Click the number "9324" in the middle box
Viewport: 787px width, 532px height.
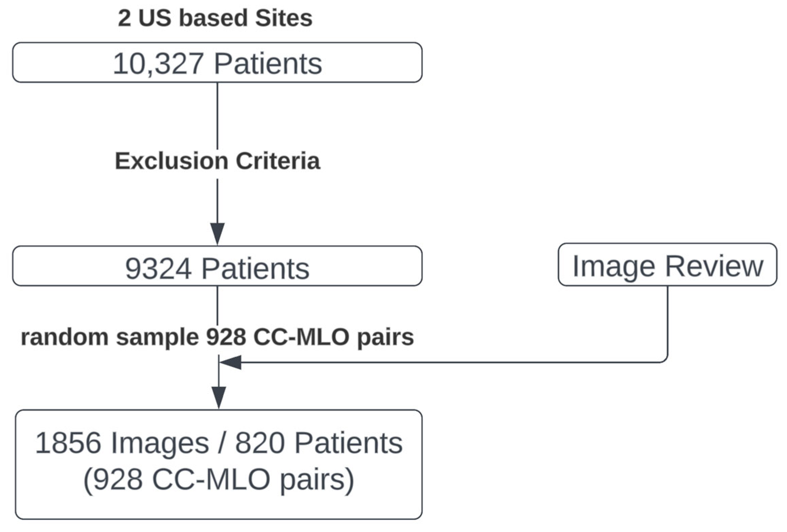tap(158, 269)
